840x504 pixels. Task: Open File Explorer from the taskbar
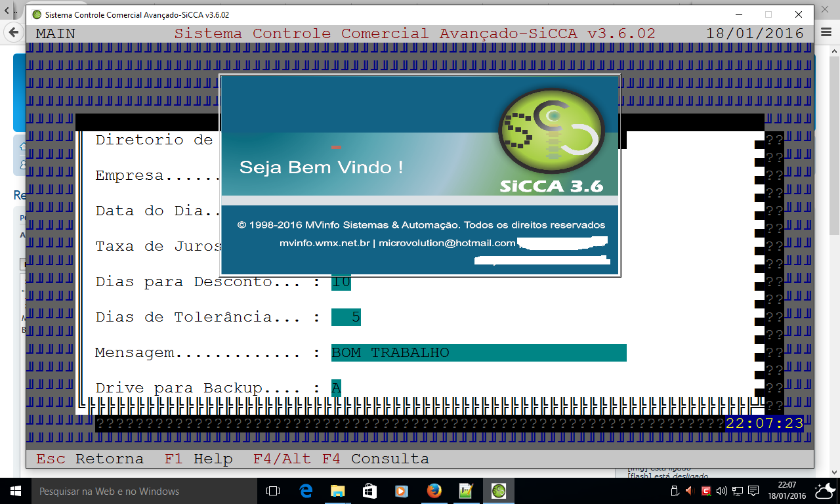pos(337,491)
